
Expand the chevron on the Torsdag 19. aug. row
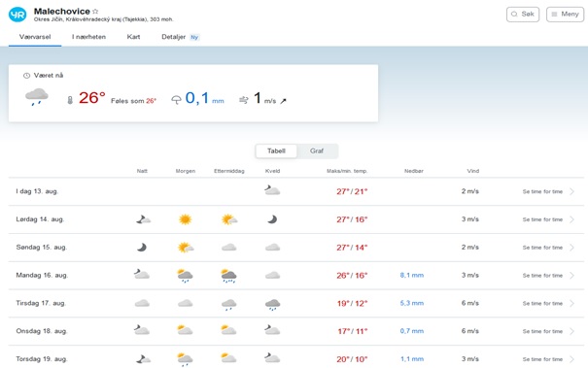tap(571, 359)
